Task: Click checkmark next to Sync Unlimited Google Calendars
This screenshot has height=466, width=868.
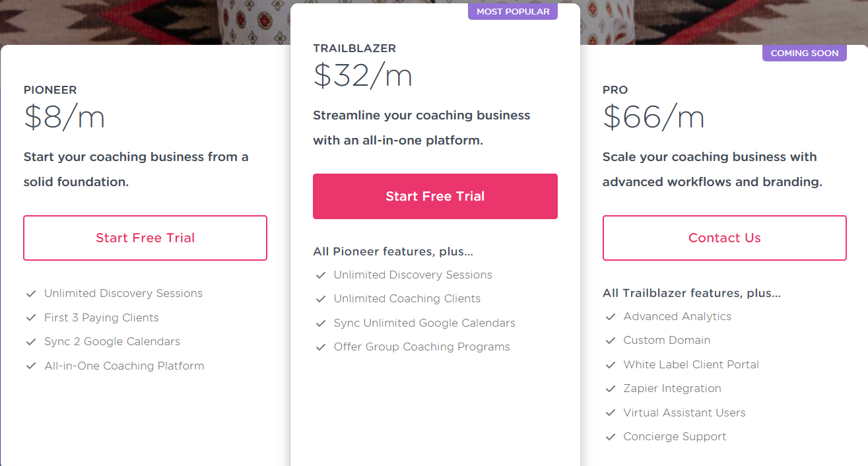Action: tap(320, 323)
